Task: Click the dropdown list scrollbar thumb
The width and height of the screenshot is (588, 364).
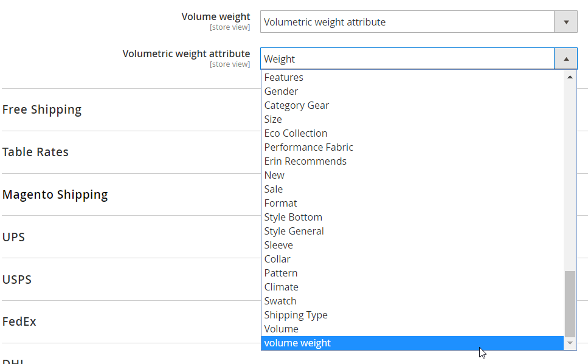Action: (x=570, y=304)
